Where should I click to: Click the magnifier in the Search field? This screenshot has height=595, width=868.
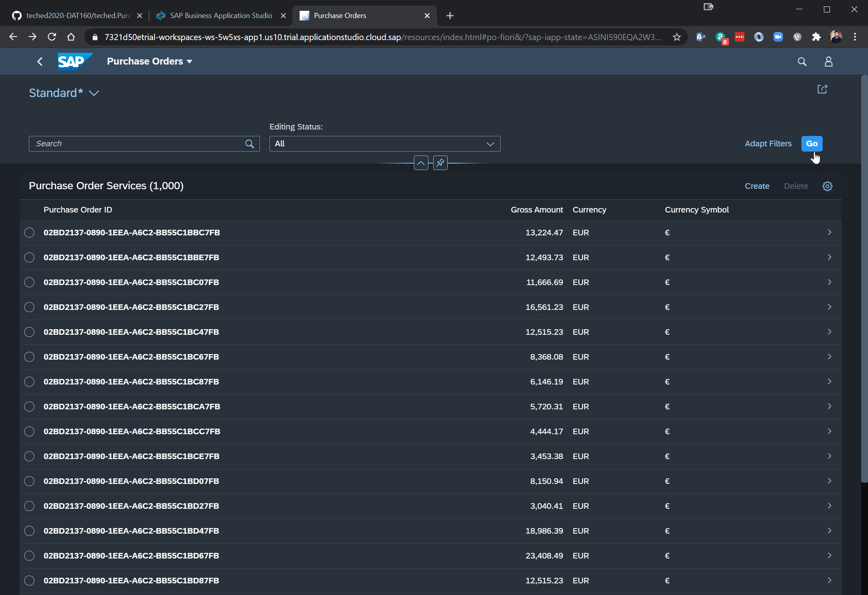click(x=249, y=144)
